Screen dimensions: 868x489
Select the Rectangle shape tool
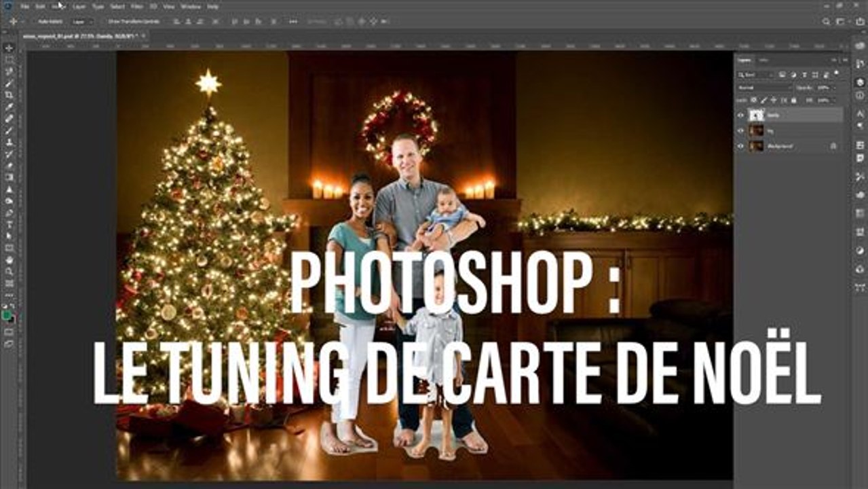coord(9,248)
